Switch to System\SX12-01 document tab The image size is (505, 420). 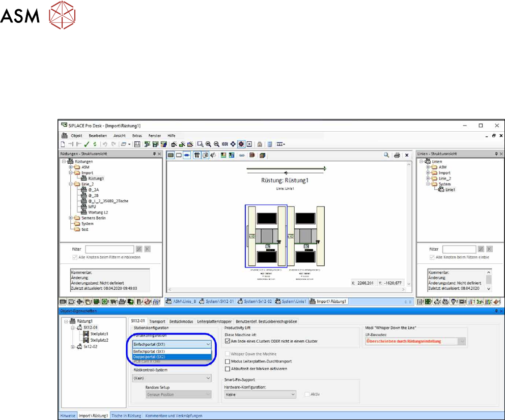click(x=216, y=302)
